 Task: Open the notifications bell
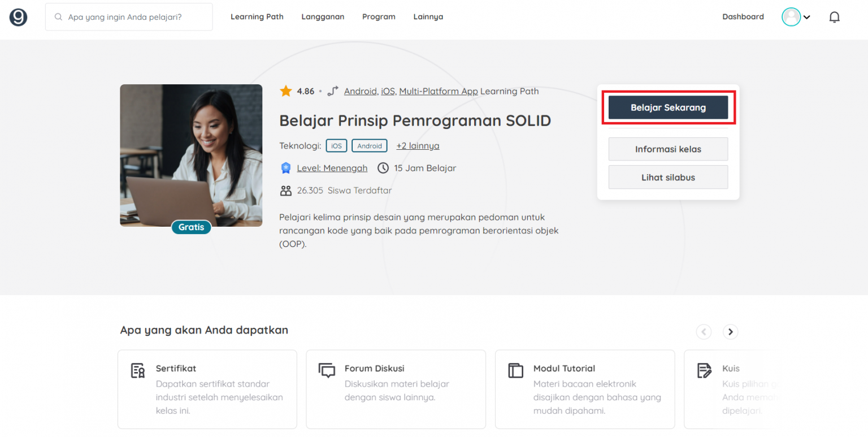coord(835,16)
